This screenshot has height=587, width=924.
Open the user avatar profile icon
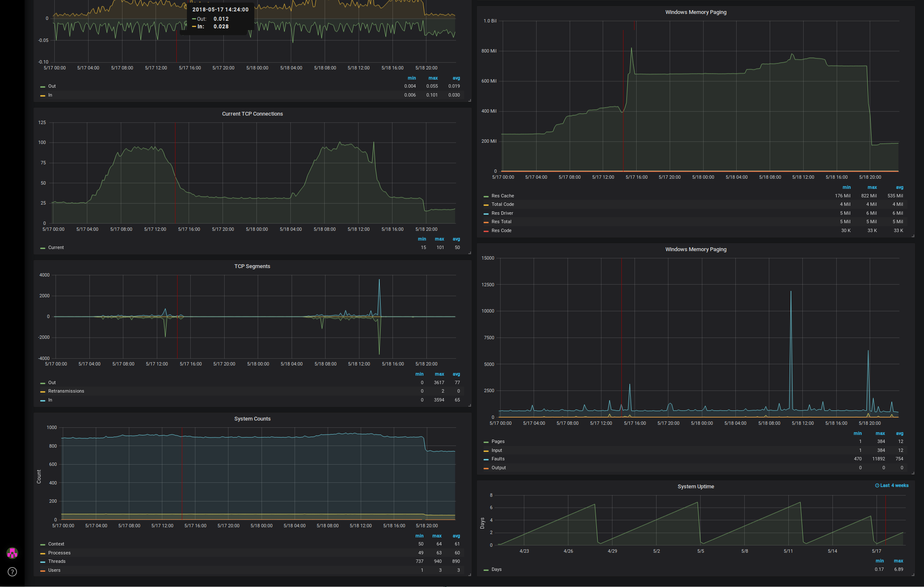point(12,553)
